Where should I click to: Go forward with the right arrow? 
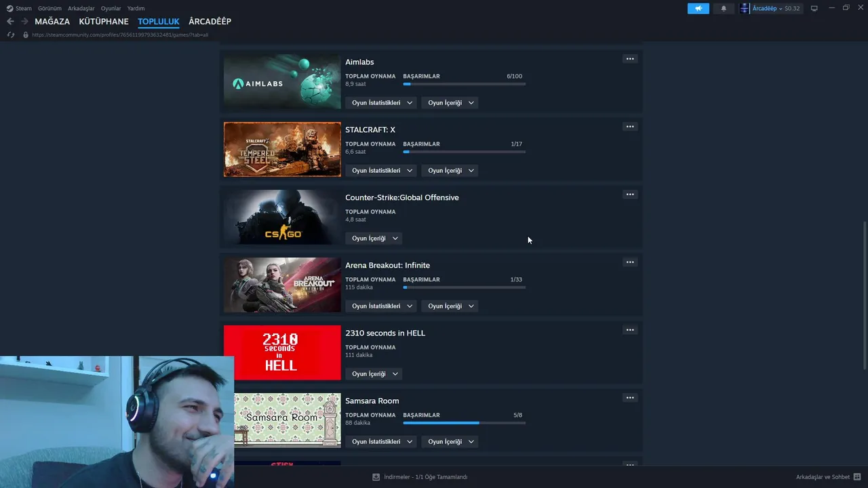24,21
